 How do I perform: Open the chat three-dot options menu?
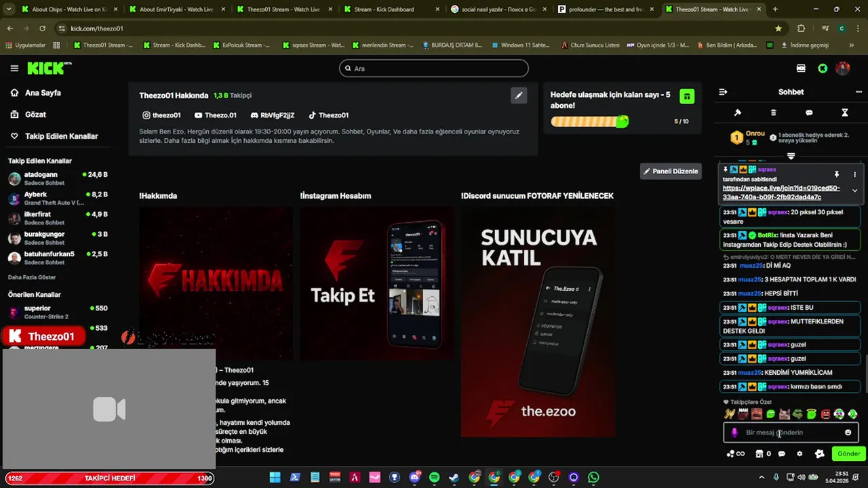(x=859, y=92)
